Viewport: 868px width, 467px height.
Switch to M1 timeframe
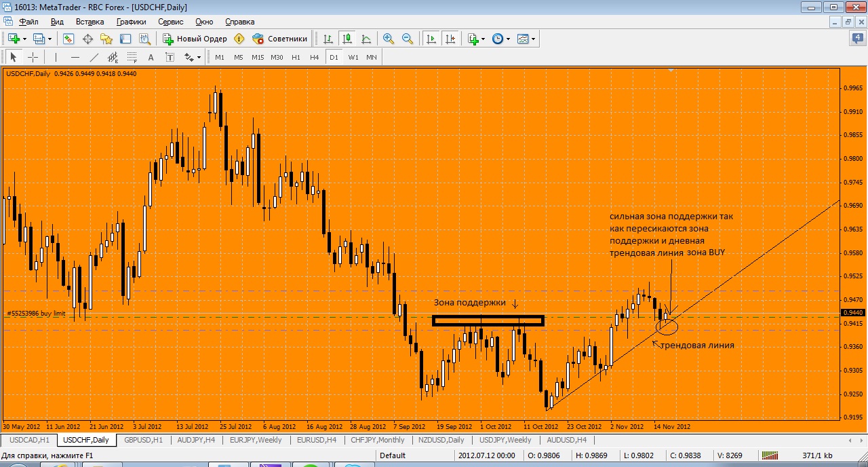point(220,58)
